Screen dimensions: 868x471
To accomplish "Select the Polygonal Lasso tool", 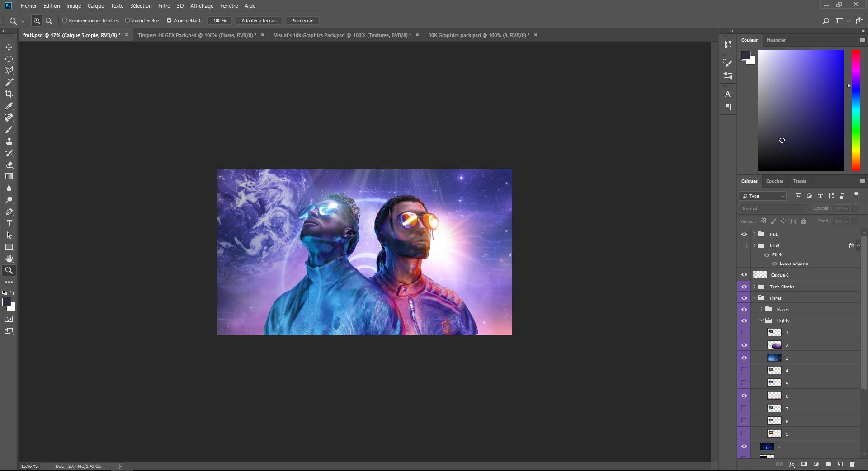I will pos(9,71).
